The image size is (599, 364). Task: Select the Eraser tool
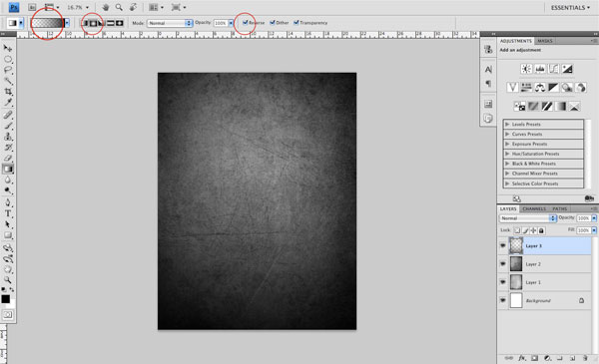click(x=8, y=158)
